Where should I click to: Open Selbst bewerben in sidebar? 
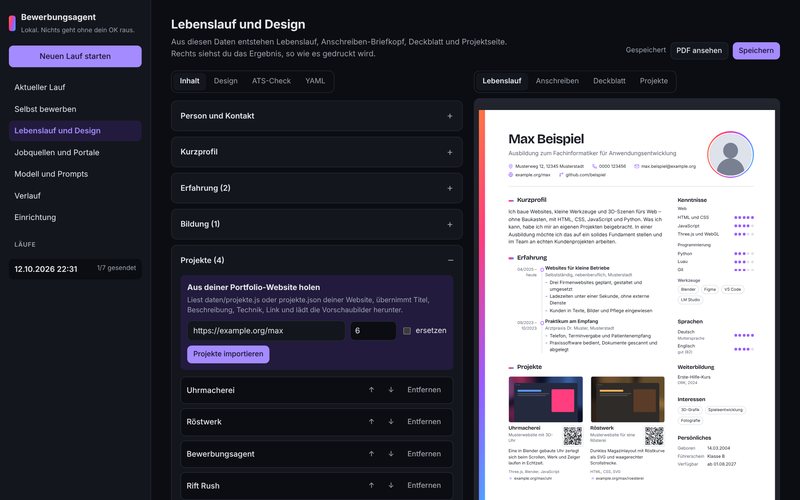(75, 109)
